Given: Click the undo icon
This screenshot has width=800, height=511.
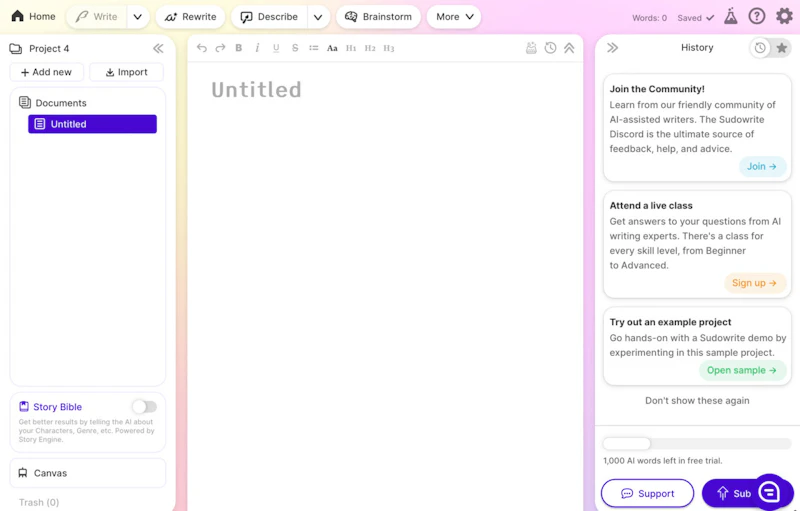Looking at the screenshot, I should pyautogui.click(x=202, y=48).
